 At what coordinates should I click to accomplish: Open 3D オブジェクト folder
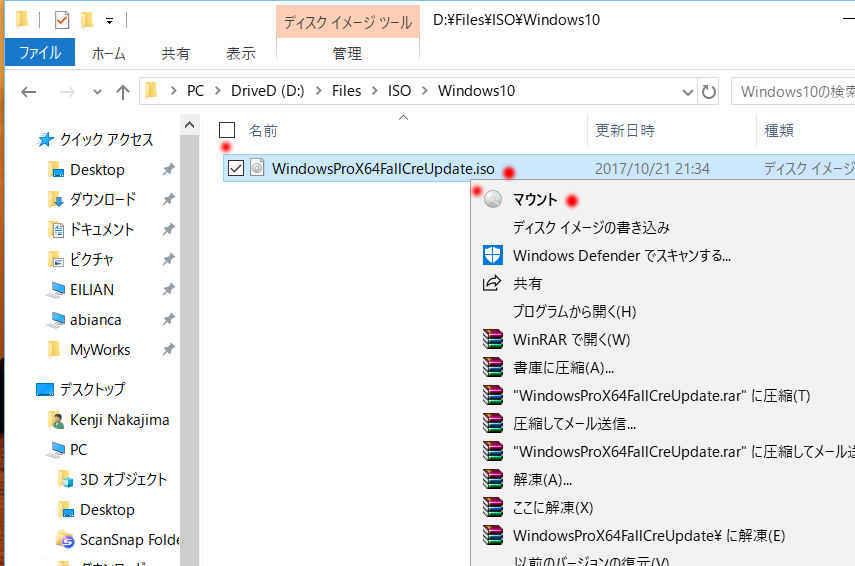pos(123,479)
